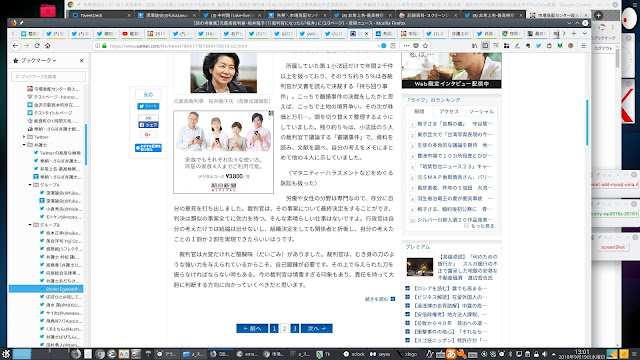Click the former judge portrait photo
Screen dimensions: 640x360
[x=223, y=73]
